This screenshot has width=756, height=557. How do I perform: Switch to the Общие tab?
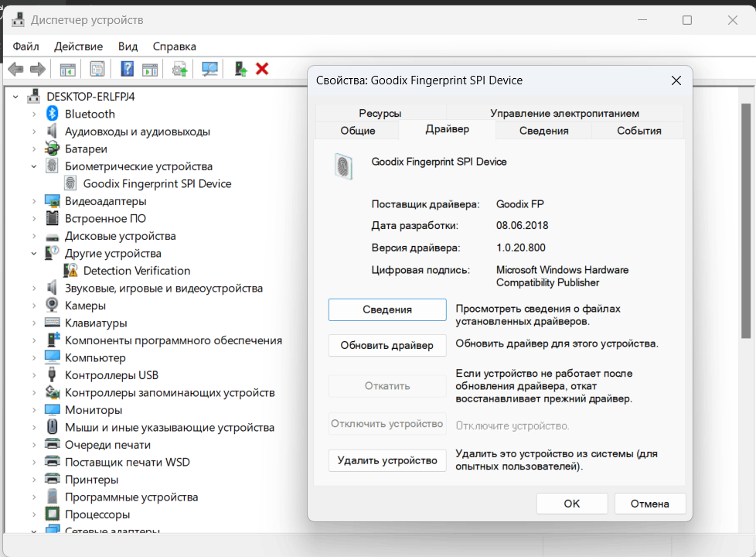tap(357, 130)
